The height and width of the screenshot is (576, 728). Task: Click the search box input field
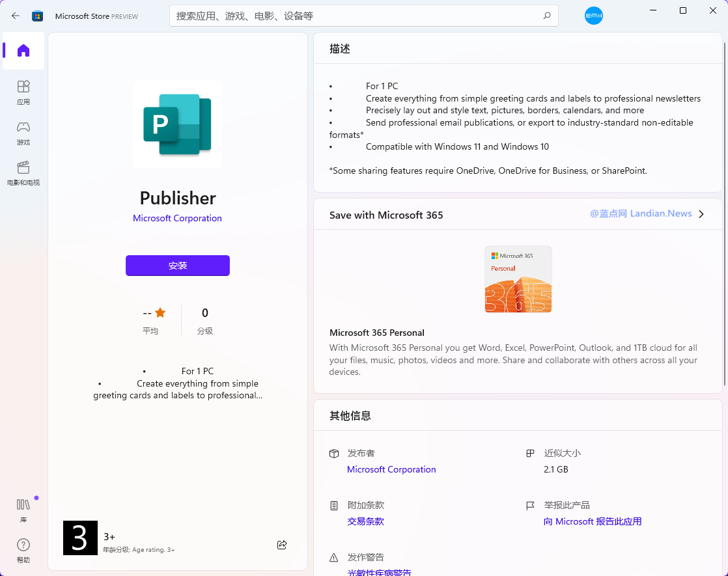352,16
